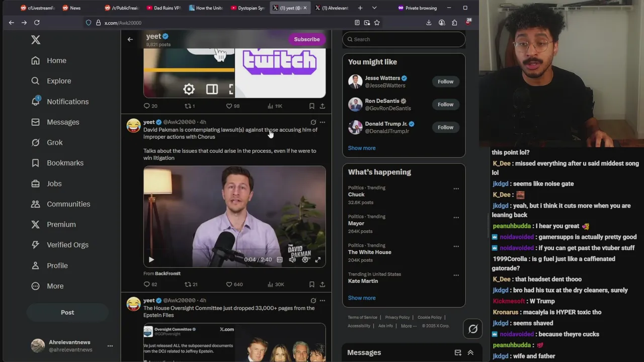Click the X logo in sidebar
This screenshot has width=644, height=362.
pyautogui.click(x=36, y=40)
